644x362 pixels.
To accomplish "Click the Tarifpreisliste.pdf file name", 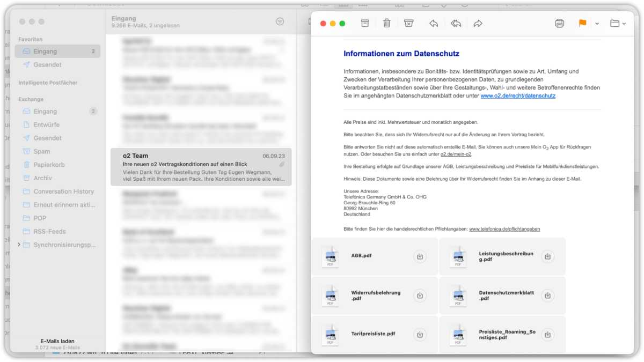I will 374,334.
